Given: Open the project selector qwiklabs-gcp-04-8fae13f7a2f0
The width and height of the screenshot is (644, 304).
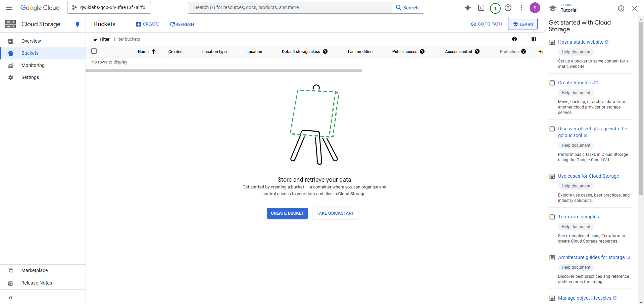Looking at the screenshot, I should pyautogui.click(x=109, y=8).
